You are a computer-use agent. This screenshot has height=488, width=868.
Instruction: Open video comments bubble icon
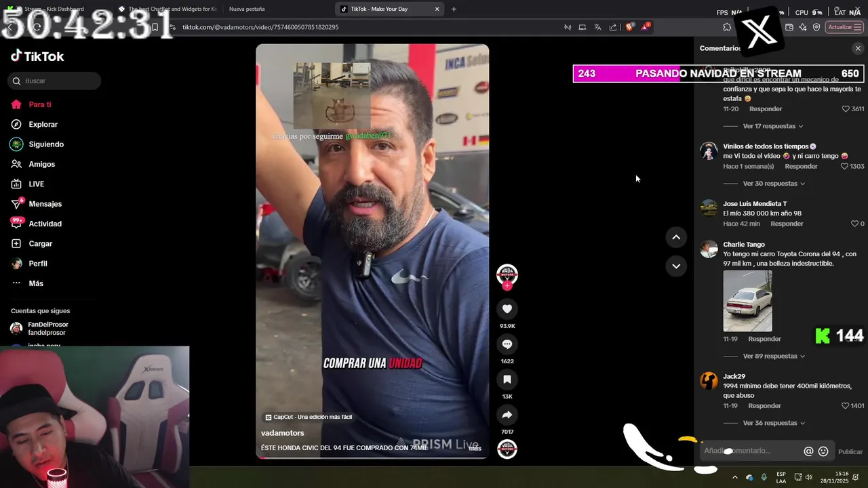click(507, 344)
